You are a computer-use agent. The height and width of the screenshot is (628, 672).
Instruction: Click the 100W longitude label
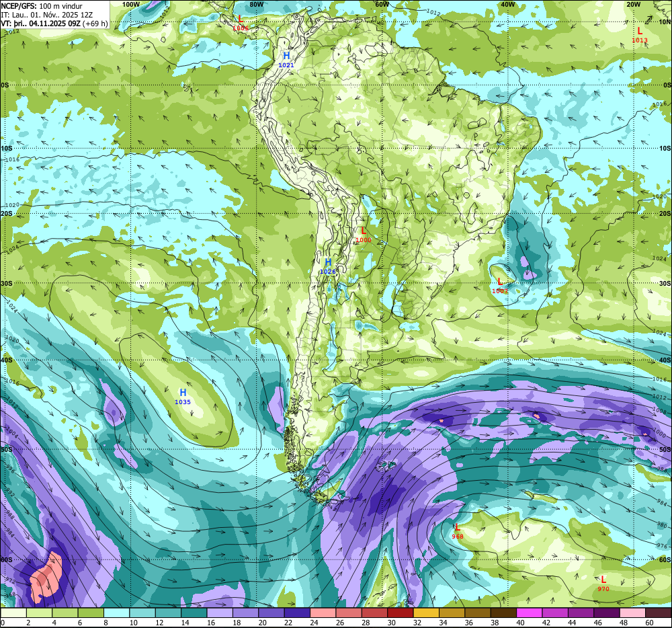131,4
